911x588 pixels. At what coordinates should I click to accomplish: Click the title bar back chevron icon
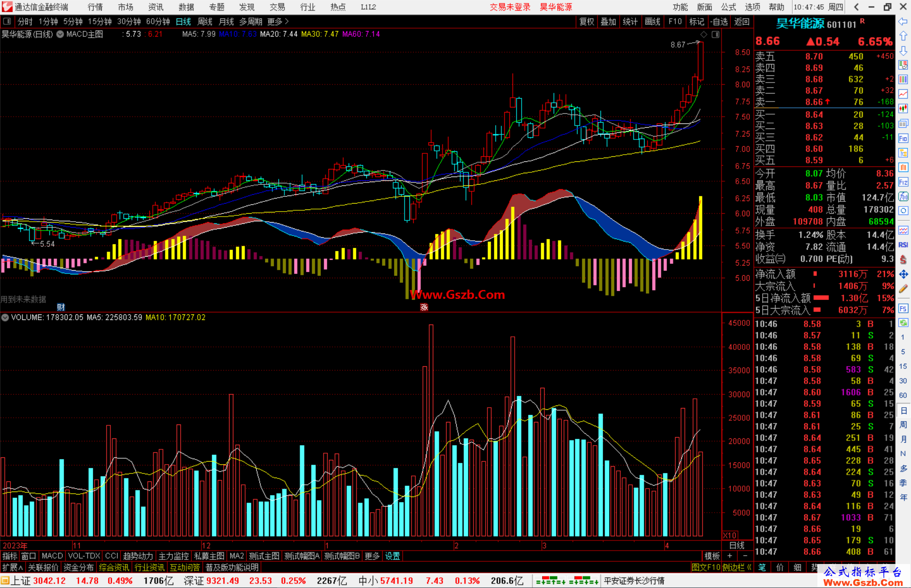tap(856, 7)
